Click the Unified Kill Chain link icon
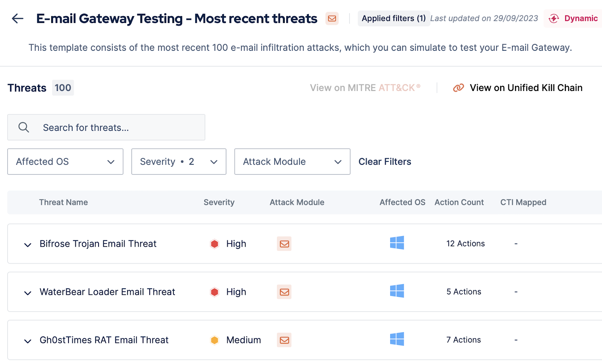The width and height of the screenshot is (602, 364). click(x=458, y=88)
